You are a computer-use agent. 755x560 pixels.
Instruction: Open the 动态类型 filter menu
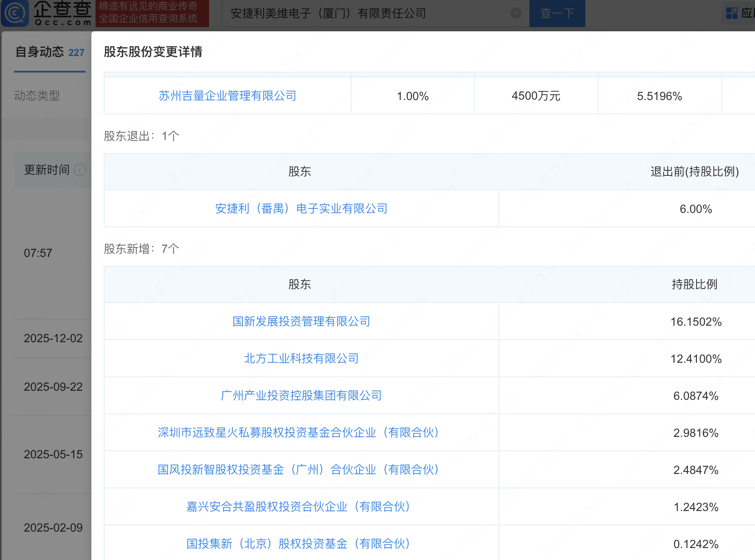tap(37, 96)
